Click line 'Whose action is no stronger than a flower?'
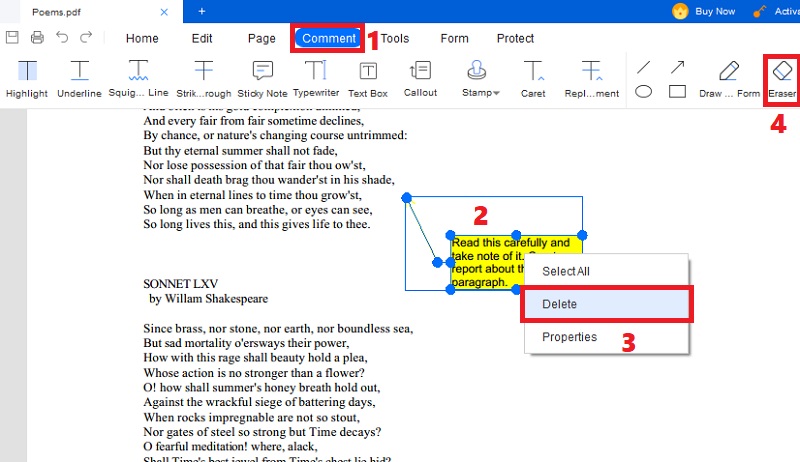This screenshot has width=800, height=462. 254,373
